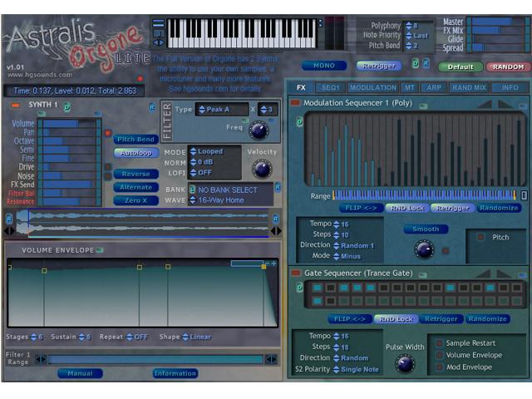Click the Pulse Width knob
The image size is (532, 399).
tap(405, 363)
